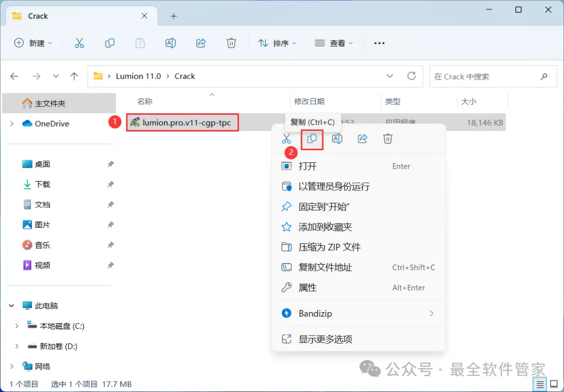Viewport: 564px width, 392px height.
Task: Switch to details view in status bar
Action: pos(539,385)
